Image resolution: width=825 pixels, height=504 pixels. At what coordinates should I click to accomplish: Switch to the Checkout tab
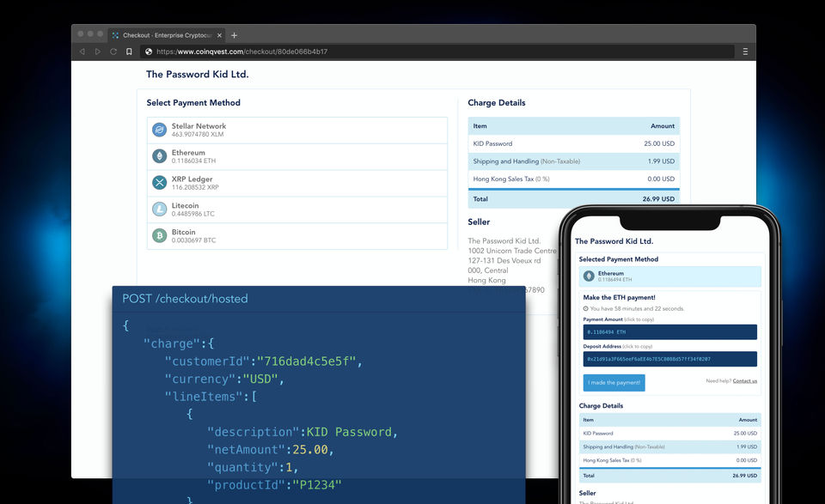pyautogui.click(x=167, y=35)
